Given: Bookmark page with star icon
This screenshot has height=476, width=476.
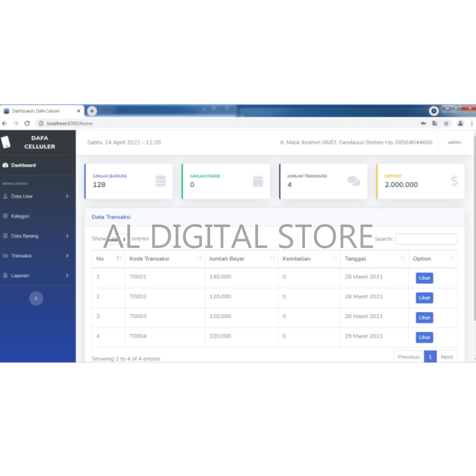Looking at the screenshot, I should coord(446,123).
